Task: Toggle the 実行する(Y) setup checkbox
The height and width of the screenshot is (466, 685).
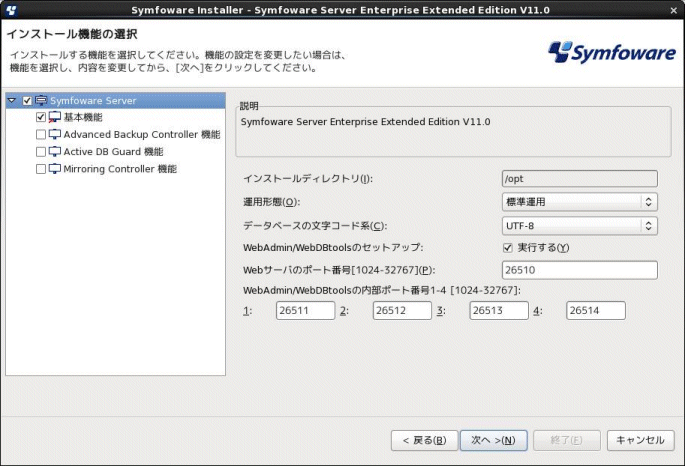Action: pyautogui.click(x=507, y=248)
